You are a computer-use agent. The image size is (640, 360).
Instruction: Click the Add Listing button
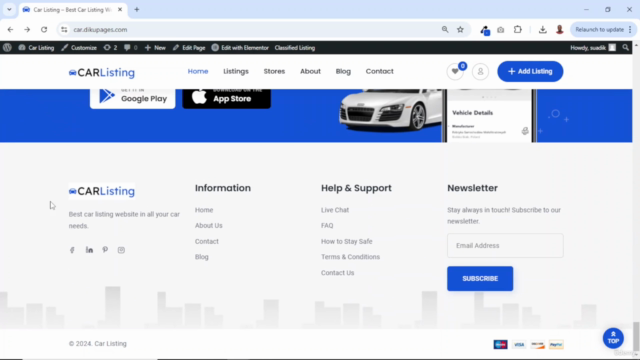click(x=530, y=71)
